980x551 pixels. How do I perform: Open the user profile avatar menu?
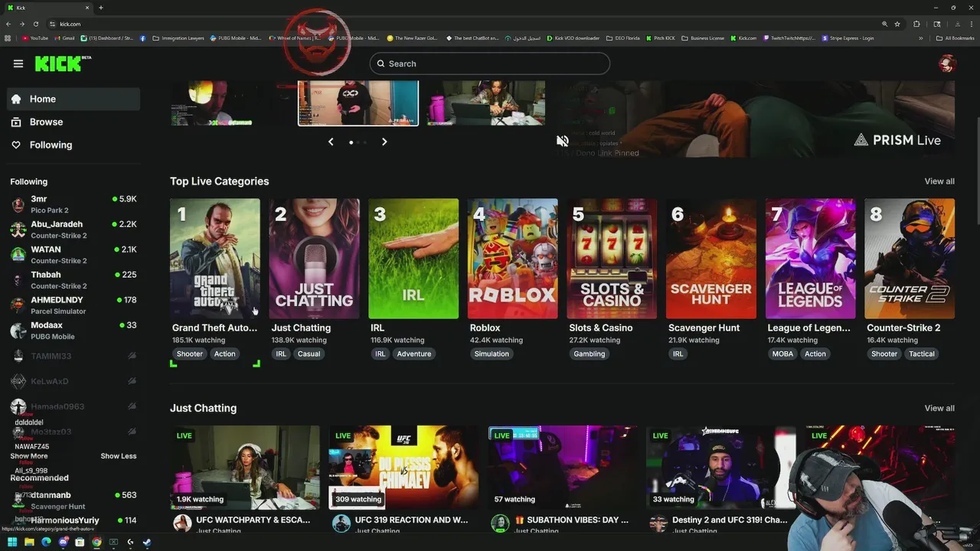coord(947,64)
